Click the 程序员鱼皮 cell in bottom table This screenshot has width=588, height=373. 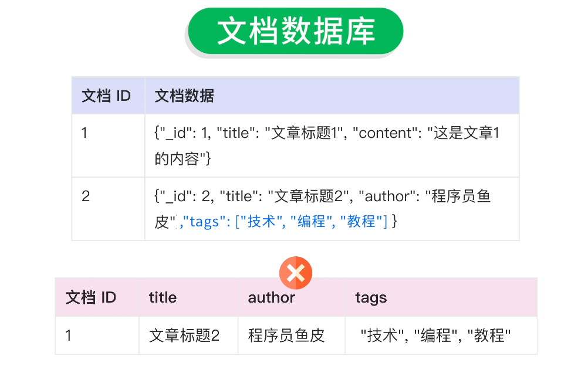coord(286,335)
